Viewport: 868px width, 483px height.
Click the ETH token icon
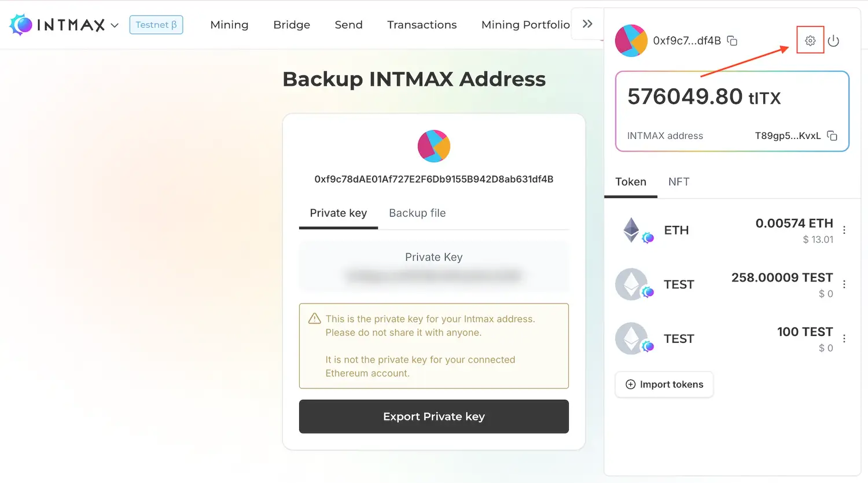tap(634, 229)
